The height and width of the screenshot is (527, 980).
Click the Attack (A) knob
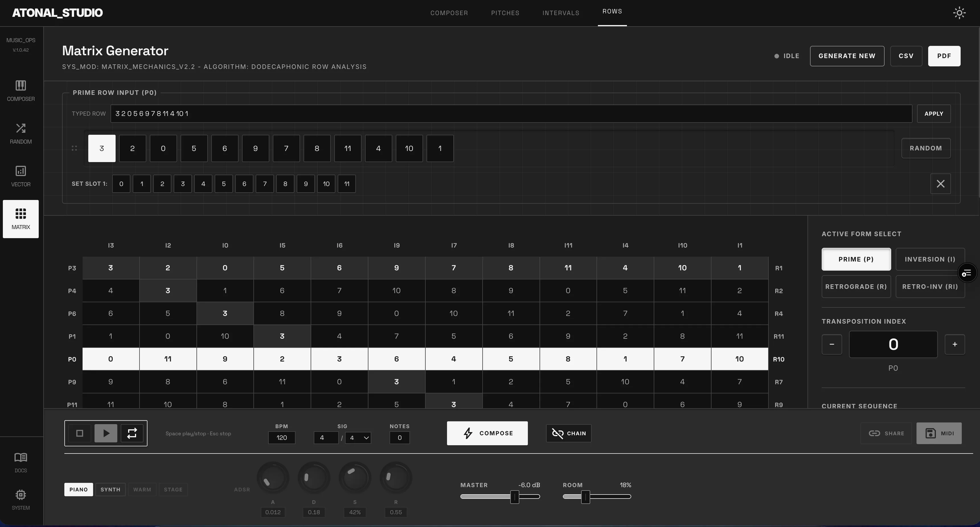(x=273, y=477)
